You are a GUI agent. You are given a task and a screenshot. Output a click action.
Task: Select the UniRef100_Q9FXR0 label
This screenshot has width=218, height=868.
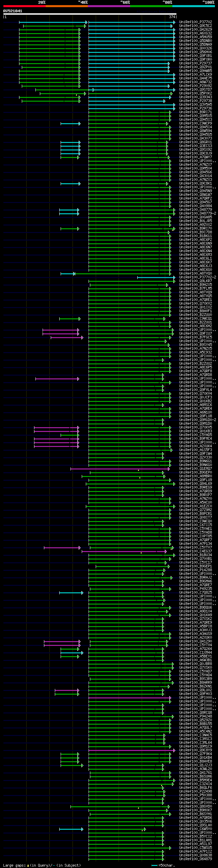pyautogui.click(x=196, y=59)
